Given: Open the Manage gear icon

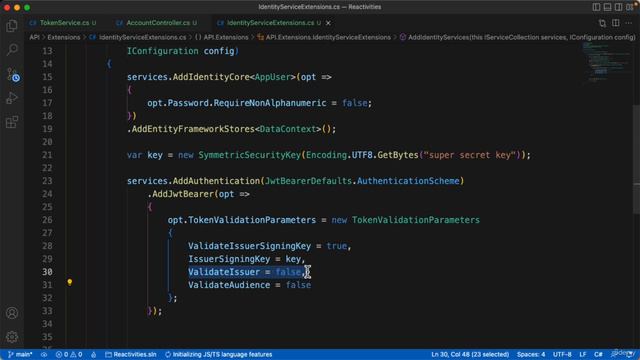Looking at the screenshot, I should click(12, 337).
